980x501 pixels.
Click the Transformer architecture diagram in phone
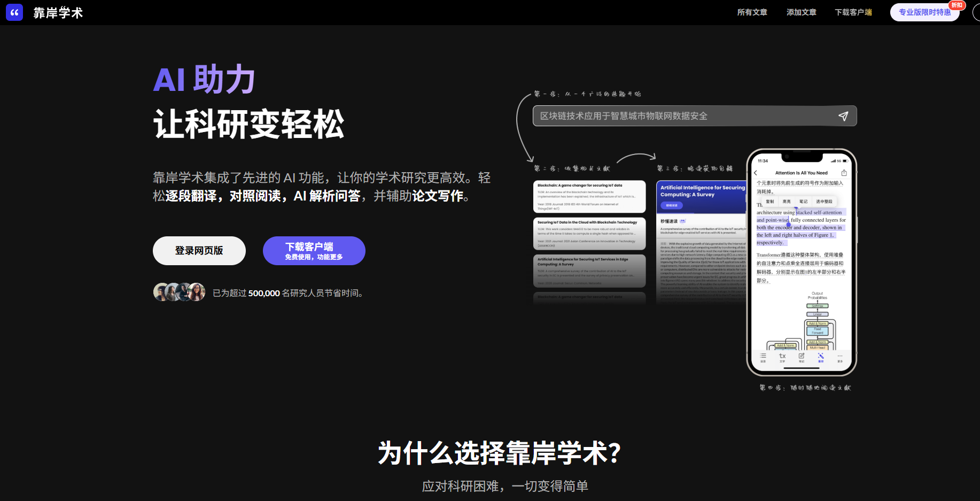point(802,320)
